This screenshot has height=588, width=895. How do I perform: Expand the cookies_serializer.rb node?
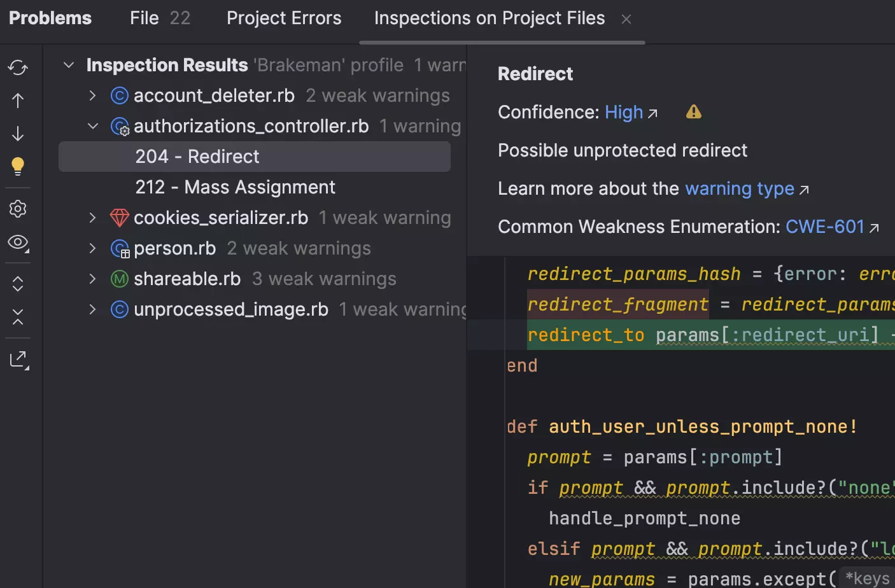[x=92, y=218]
